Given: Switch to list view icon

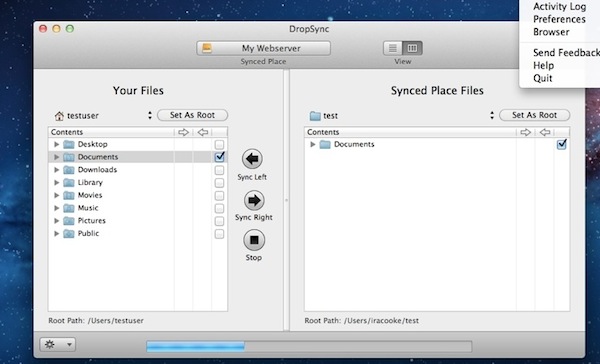Looking at the screenshot, I should 393,48.
